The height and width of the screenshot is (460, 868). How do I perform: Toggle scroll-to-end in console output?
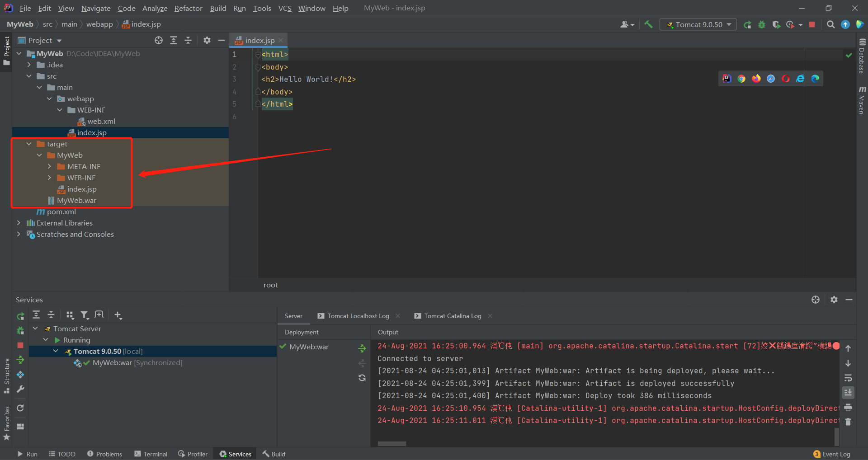[x=849, y=392]
